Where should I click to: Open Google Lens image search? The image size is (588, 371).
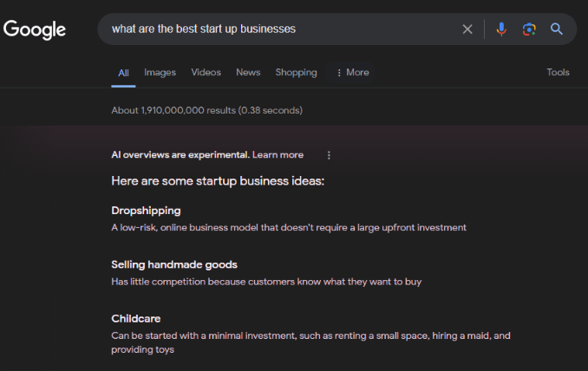click(x=529, y=29)
